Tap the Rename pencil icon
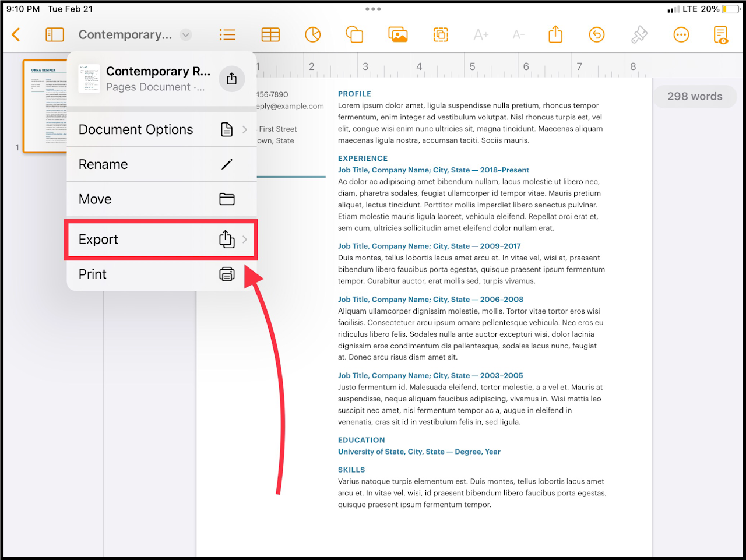The image size is (746, 560). pyautogui.click(x=227, y=164)
